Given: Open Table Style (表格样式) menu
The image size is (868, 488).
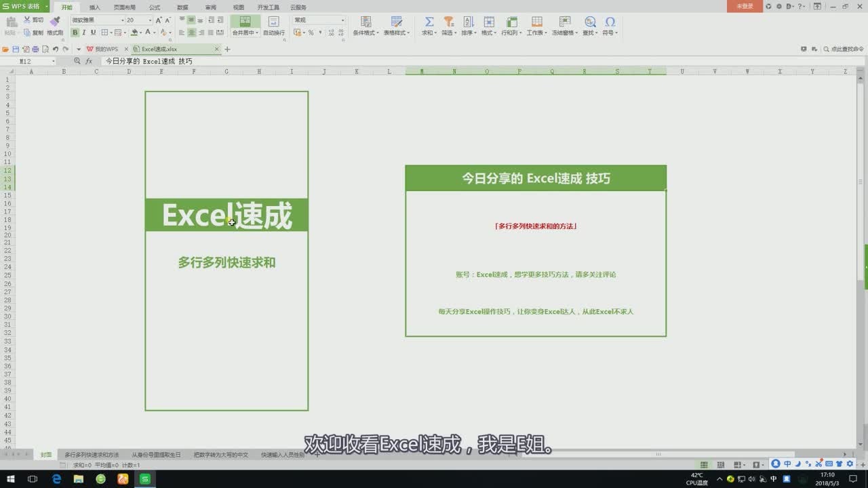Looking at the screenshot, I should coord(397,26).
